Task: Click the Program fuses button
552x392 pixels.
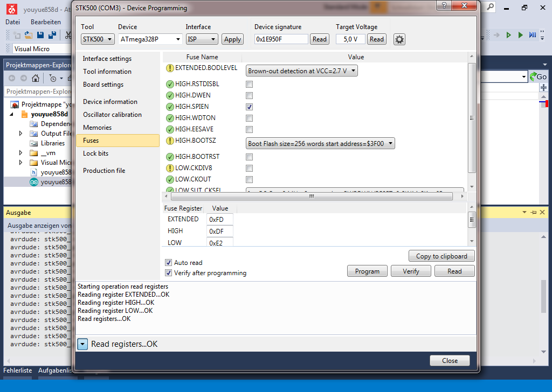Action: (367, 271)
